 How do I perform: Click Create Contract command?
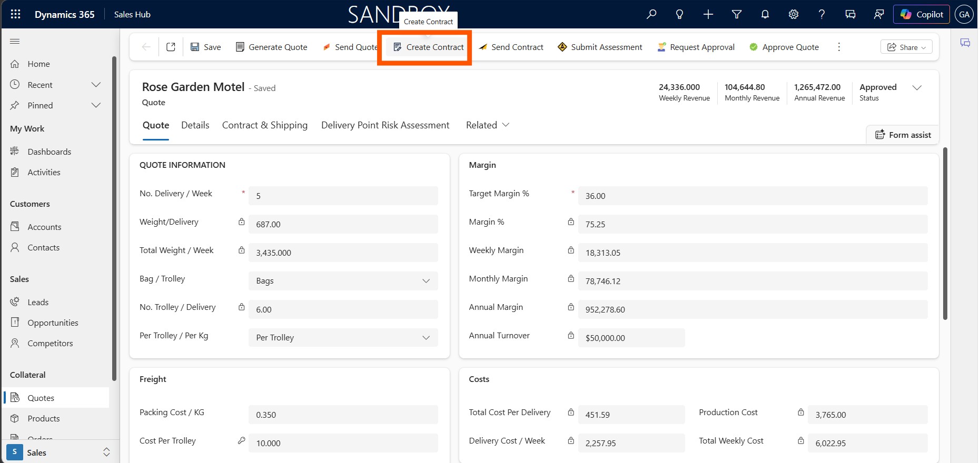428,47
